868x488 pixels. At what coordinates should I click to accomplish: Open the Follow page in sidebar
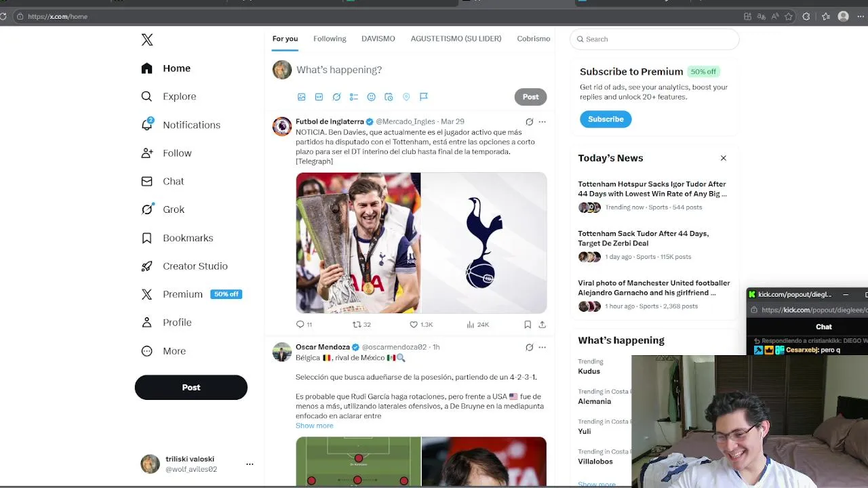tap(167, 153)
